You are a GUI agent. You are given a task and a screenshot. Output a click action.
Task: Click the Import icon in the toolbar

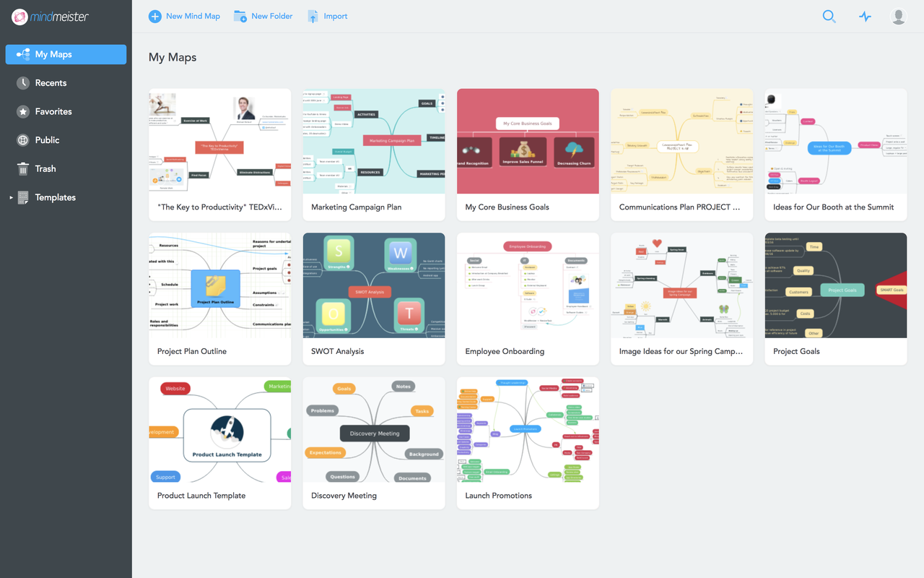[313, 16]
